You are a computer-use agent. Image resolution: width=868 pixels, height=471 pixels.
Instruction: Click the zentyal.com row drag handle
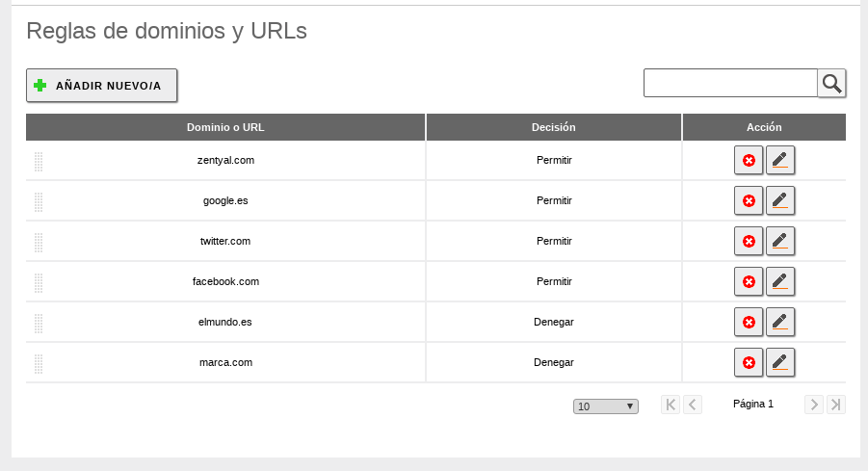(39, 162)
